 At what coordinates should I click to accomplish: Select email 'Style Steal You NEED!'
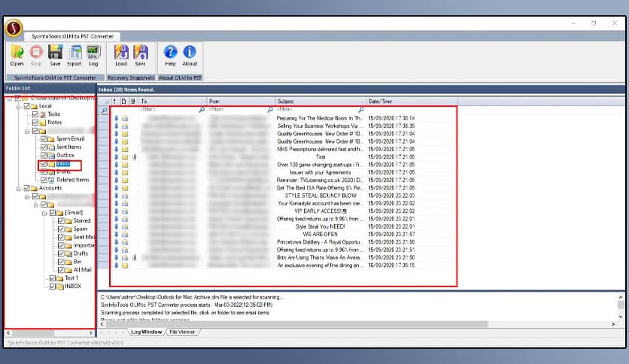[320, 227]
